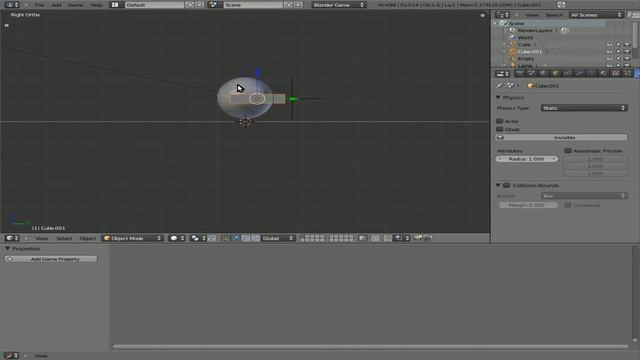Click the Radius 1.000 value field
Screen dimensions: 640x360
click(x=527, y=159)
